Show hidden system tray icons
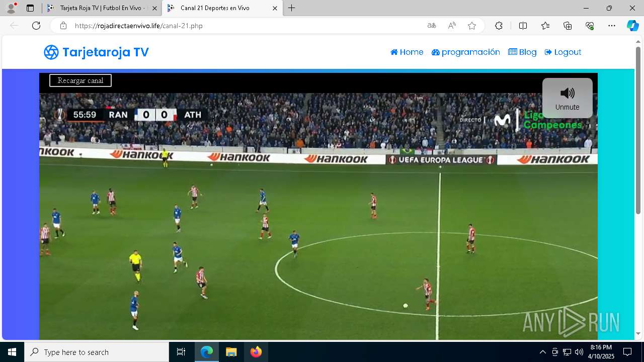Image resolution: width=644 pixels, height=362 pixels. coord(542,352)
